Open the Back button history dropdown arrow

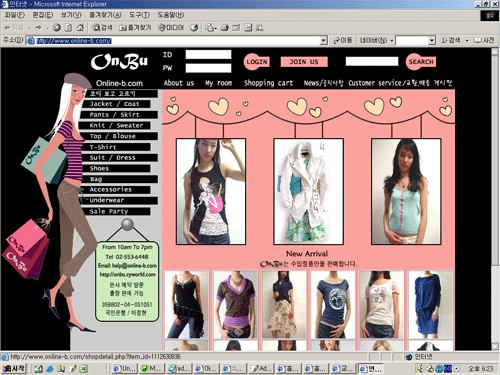(30, 28)
